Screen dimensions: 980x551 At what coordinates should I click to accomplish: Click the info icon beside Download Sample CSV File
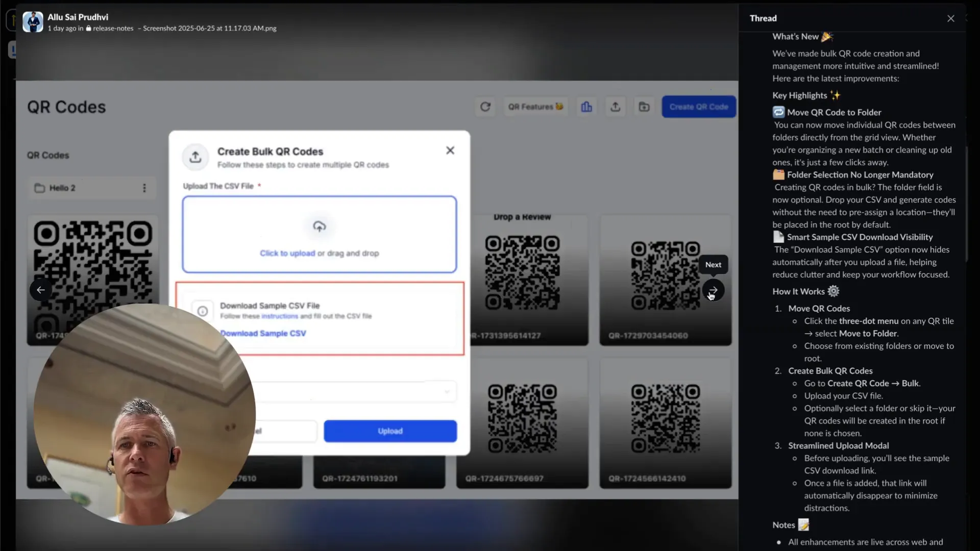(x=202, y=311)
